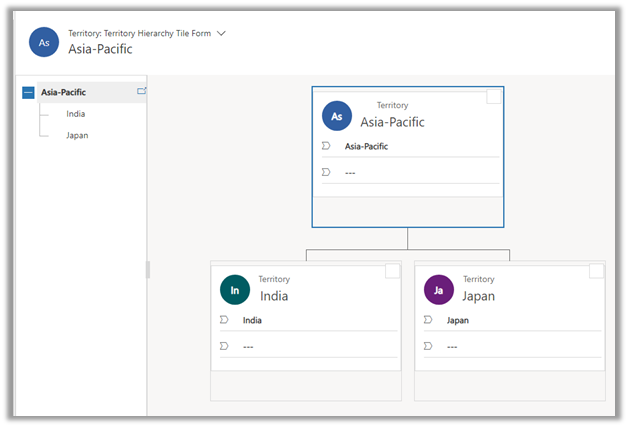Select the Asia-Pacific tile checkbox

pos(494,97)
